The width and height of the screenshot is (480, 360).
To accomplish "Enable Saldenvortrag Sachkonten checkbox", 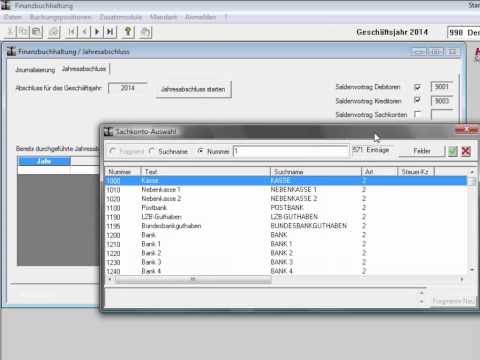I will (x=417, y=114).
